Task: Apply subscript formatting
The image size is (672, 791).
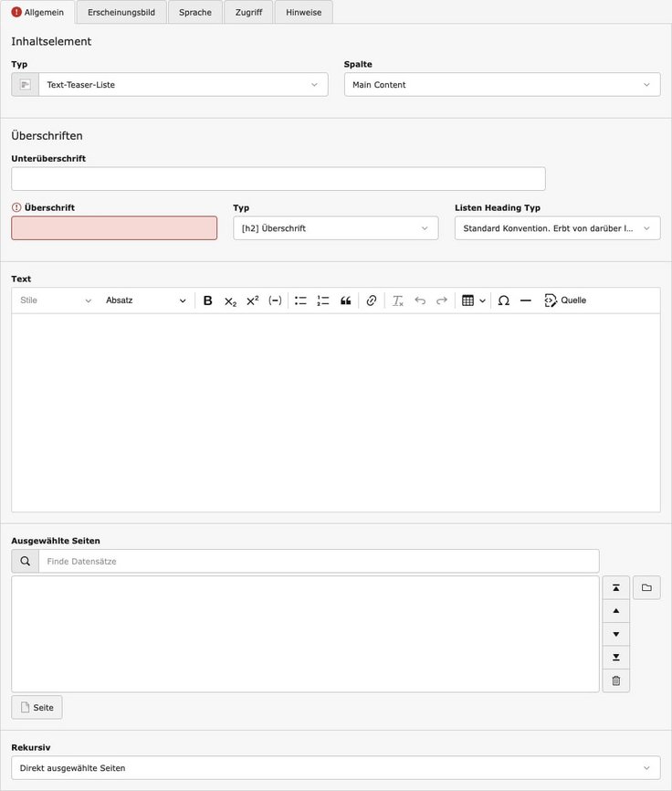Action: click(230, 301)
